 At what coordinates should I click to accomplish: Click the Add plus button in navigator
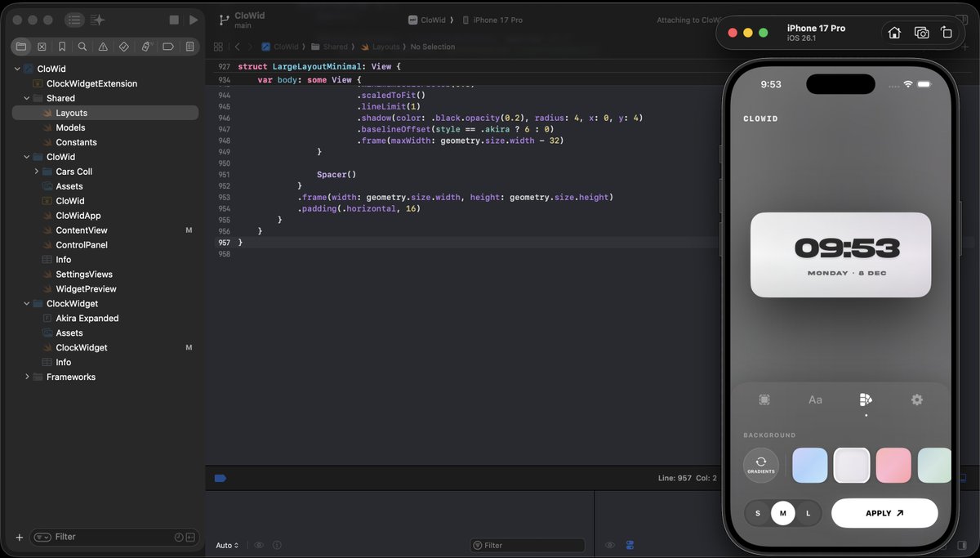(x=20, y=537)
